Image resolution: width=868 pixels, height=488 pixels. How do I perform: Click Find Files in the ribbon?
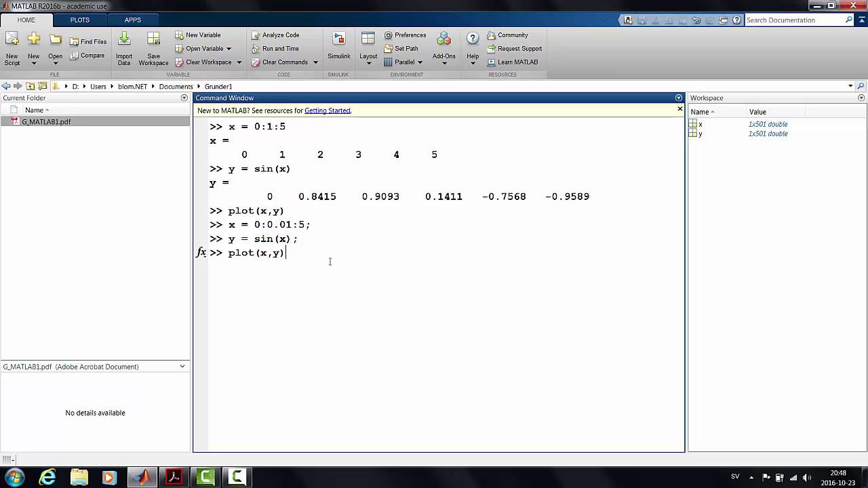(88, 41)
